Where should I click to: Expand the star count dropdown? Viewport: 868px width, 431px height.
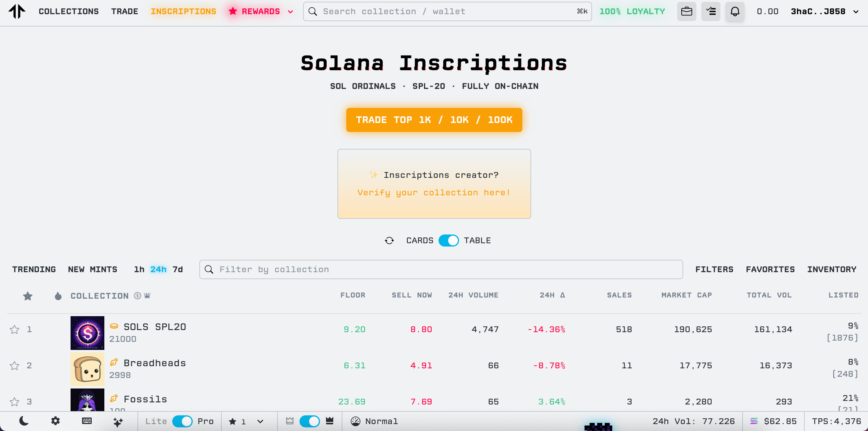click(x=260, y=421)
